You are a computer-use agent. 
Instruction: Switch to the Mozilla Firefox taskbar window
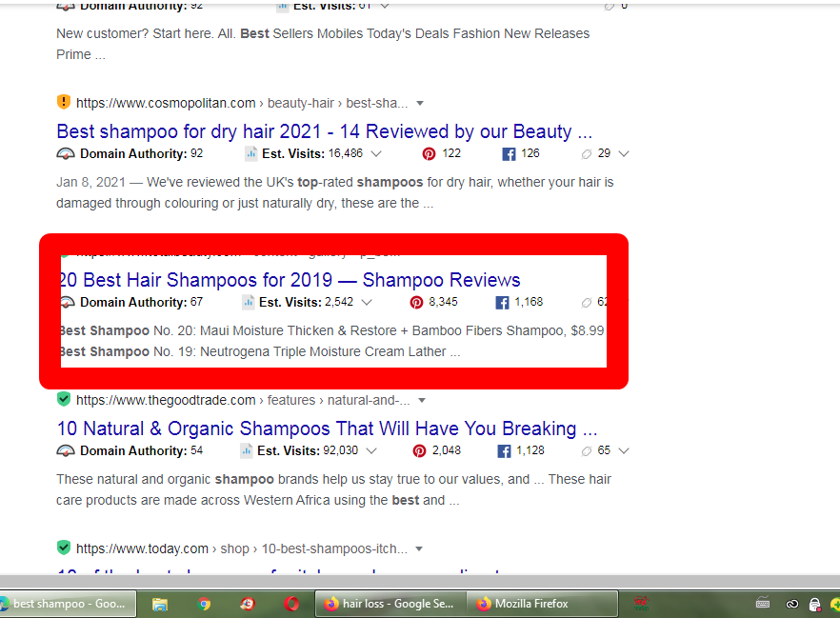(541, 603)
